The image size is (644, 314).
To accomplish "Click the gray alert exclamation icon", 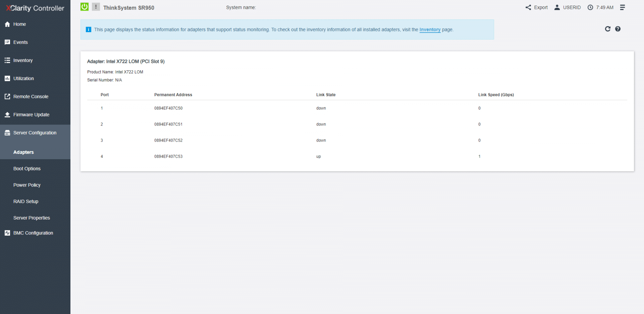I will point(96,7).
